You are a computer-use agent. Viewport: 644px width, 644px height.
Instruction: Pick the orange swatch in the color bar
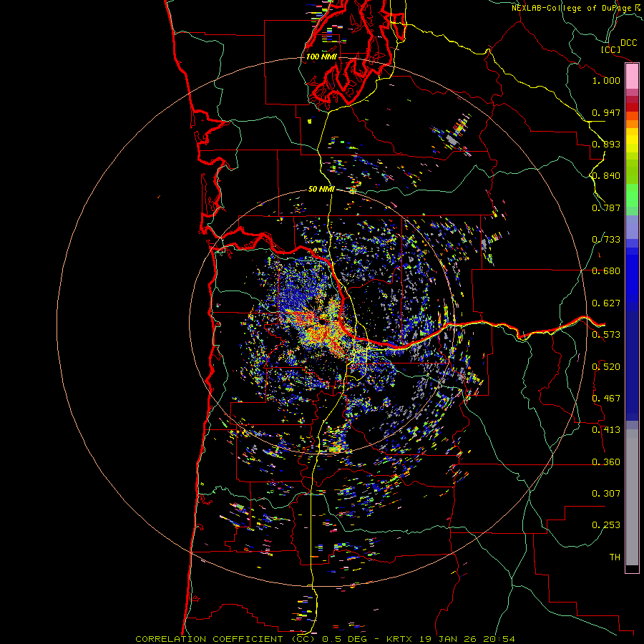click(632, 124)
